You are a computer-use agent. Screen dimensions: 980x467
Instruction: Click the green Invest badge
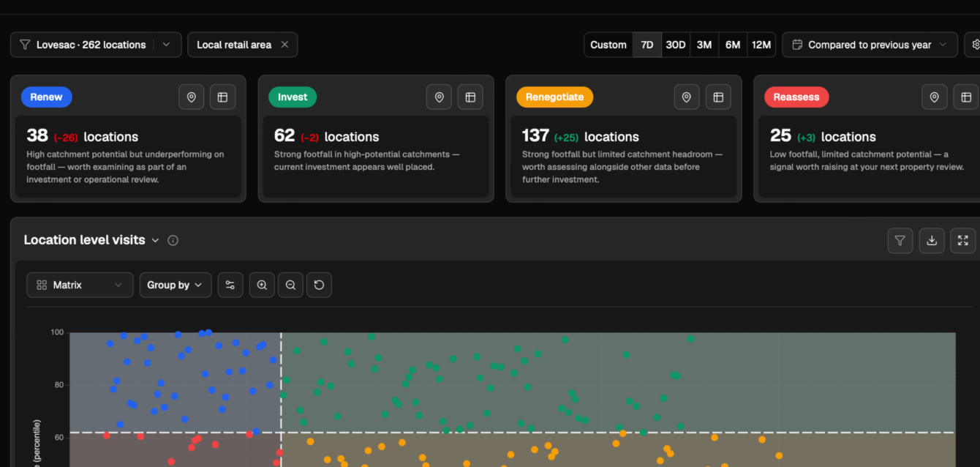coord(293,97)
